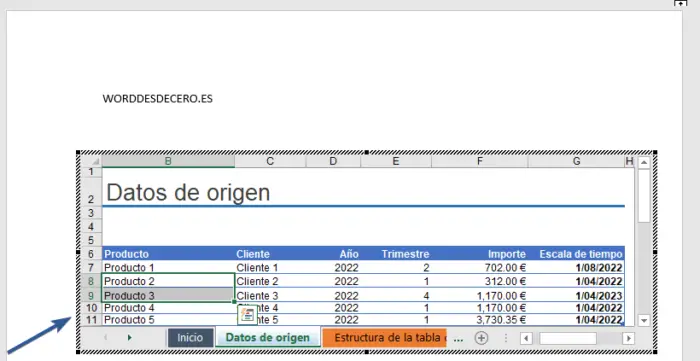Select row 6 header
The height and width of the screenshot is (361, 700).
pos(92,254)
